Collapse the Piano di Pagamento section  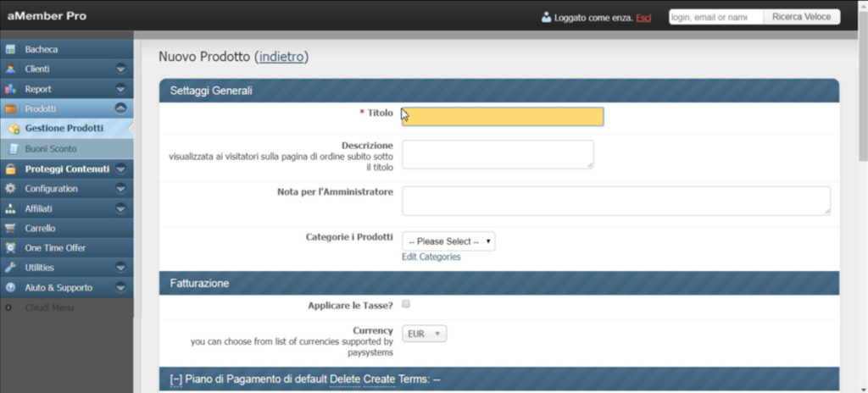pyautogui.click(x=176, y=379)
